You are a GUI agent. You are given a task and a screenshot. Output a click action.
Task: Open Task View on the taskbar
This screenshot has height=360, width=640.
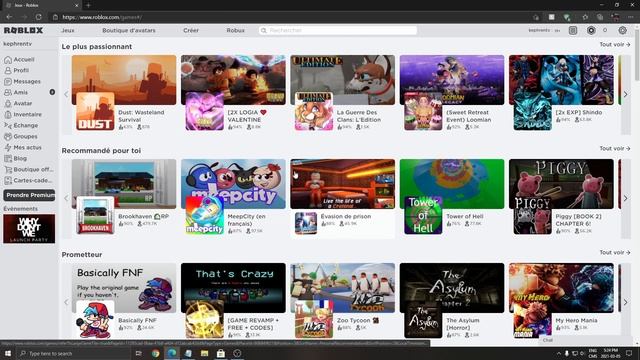click(138, 353)
